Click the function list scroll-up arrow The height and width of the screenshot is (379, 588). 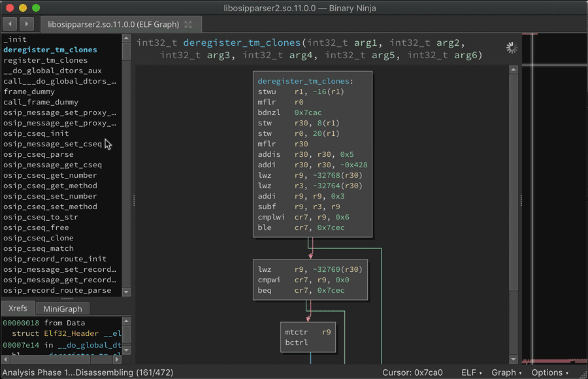[127, 39]
